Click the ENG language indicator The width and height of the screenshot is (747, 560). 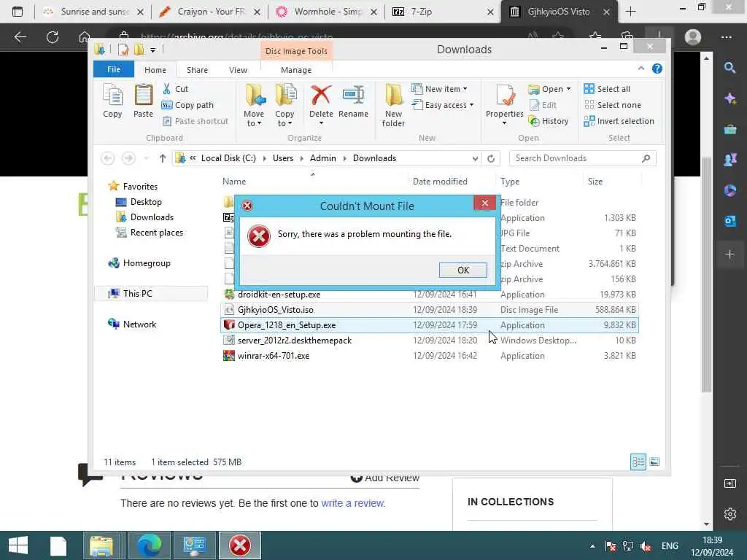pyautogui.click(x=670, y=545)
